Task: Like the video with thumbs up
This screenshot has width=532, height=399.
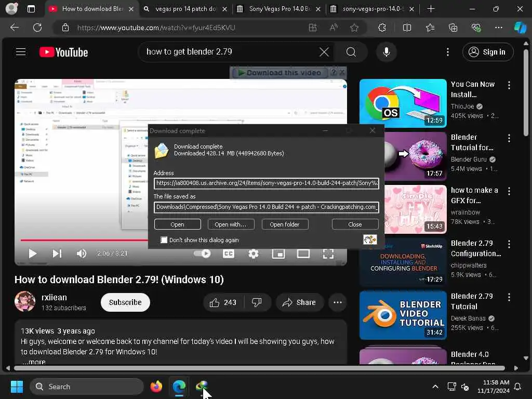Action: point(223,302)
